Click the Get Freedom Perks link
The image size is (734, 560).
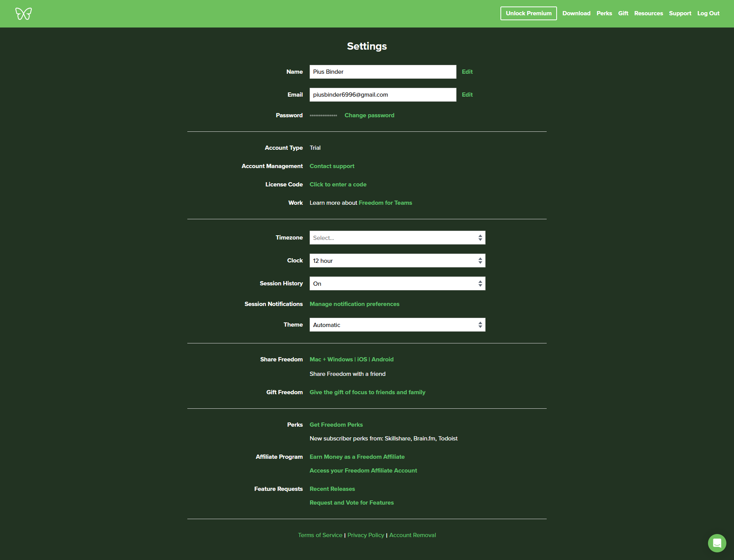[x=336, y=425]
